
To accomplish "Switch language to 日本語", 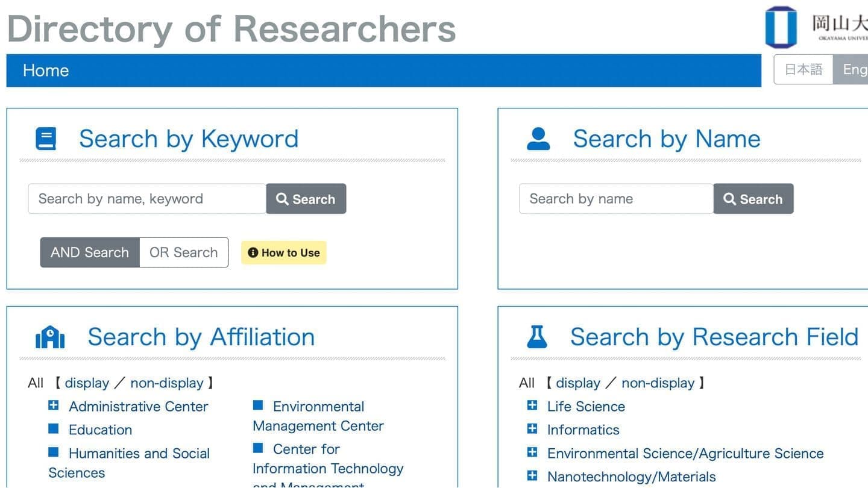I will coord(803,70).
